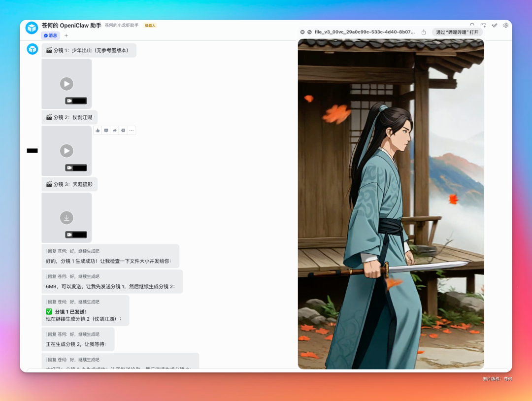The height and width of the screenshot is (401, 532).
Task: Download the 分镜 3 video
Action: pyautogui.click(x=66, y=218)
